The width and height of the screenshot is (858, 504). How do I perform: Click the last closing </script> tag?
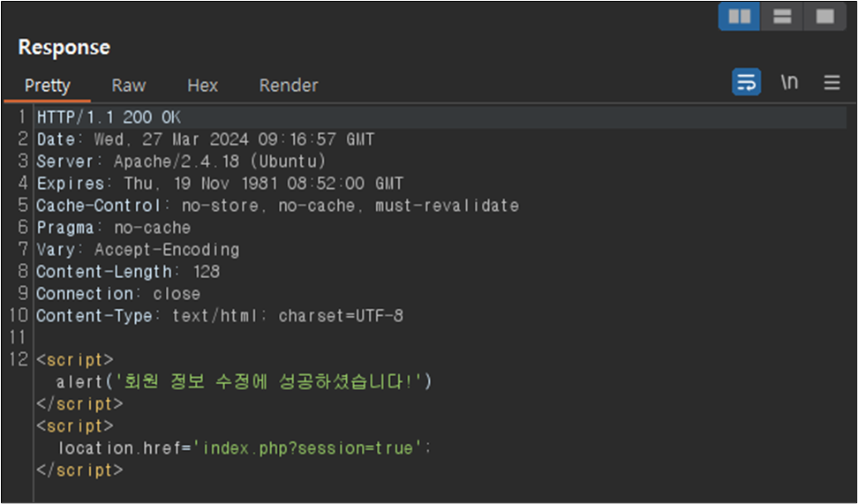pos(80,470)
